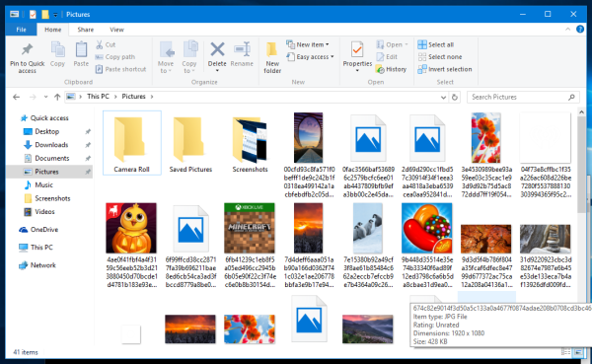The height and width of the screenshot is (364, 592).
Task: Click title bar New folder quick access icon
Action: [45, 15]
